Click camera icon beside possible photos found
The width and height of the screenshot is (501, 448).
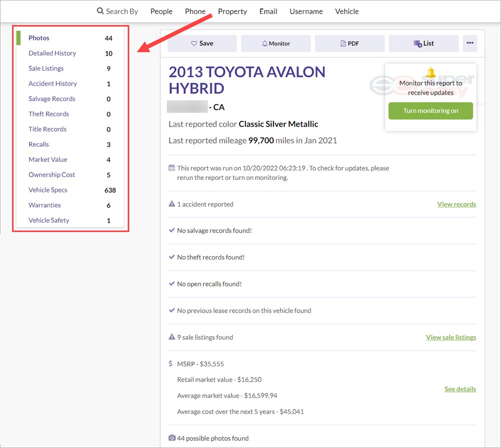pos(172,438)
